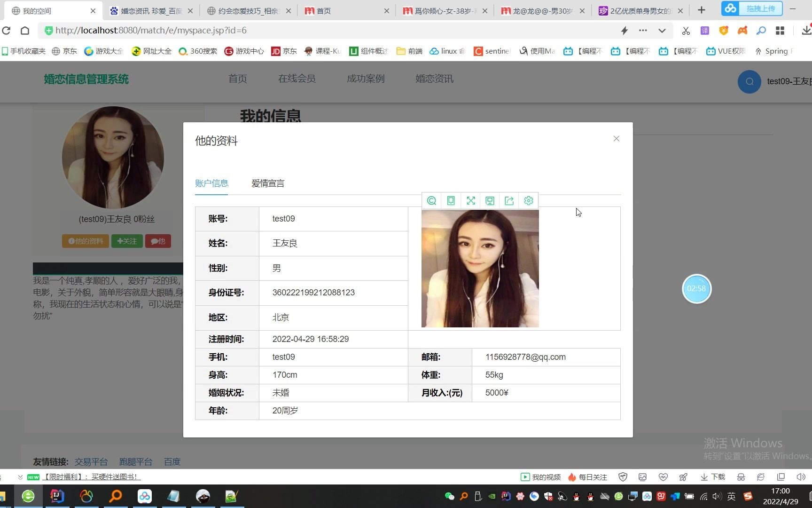Close the 我的空间 browser tab

click(x=93, y=11)
